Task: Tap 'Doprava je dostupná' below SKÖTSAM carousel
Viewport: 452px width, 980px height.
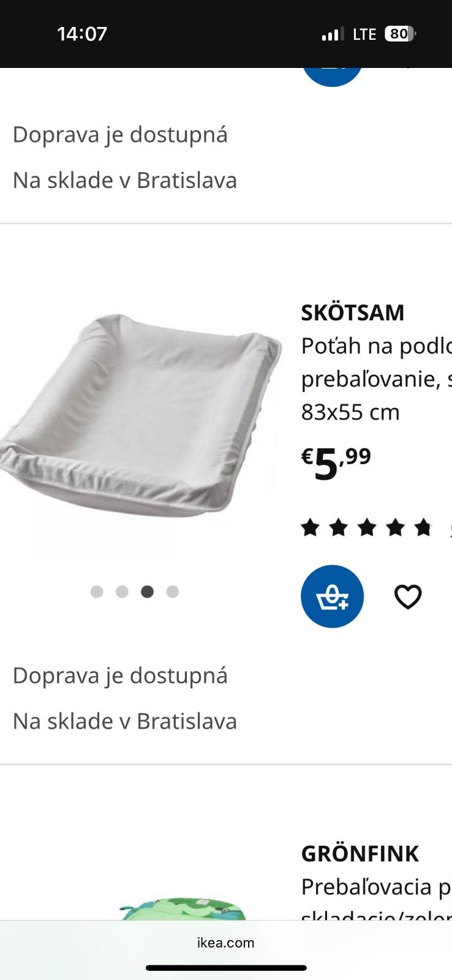Action: [x=120, y=676]
